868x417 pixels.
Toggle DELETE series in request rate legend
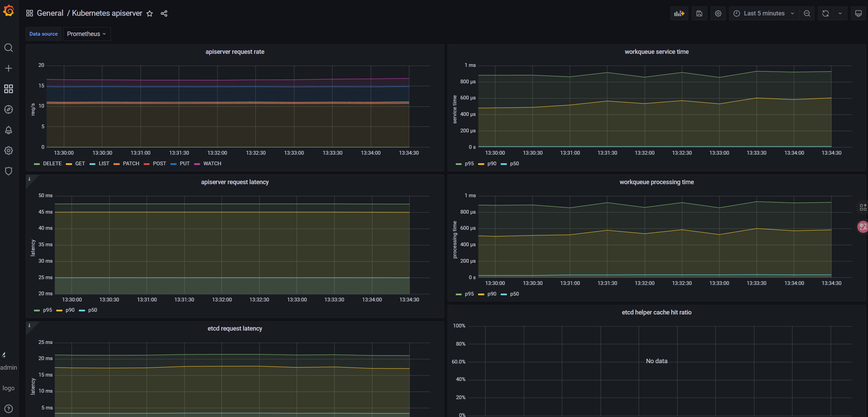pyautogui.click(x=52, y=164)
